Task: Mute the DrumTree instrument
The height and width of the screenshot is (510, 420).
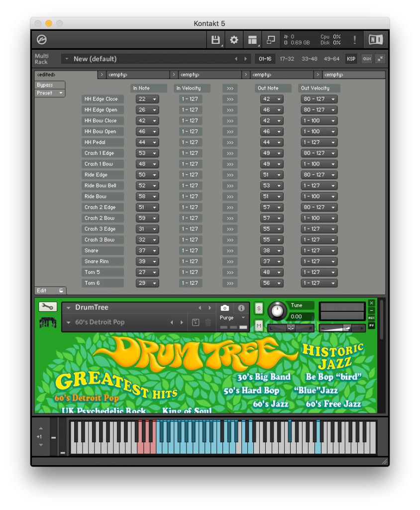Action: click(259, 326)
